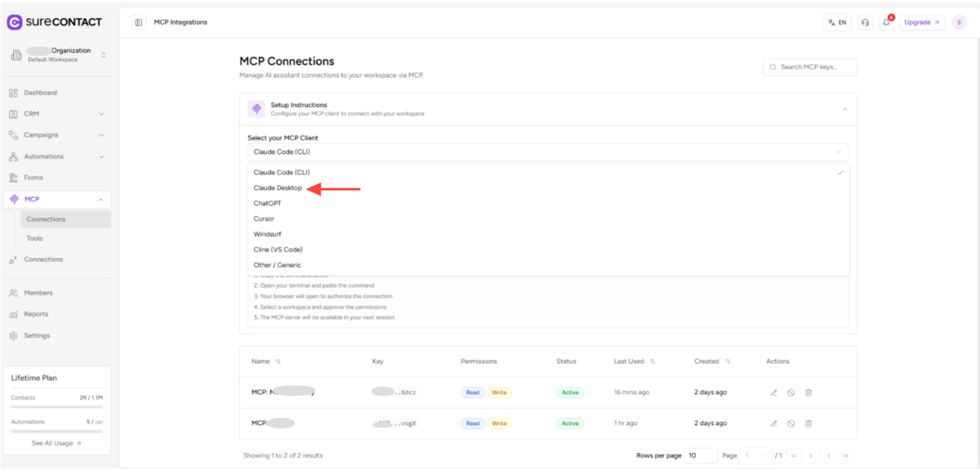Edit the MCP key ending Xdcz
The image size is (980, 471).
tap(774, 393)
